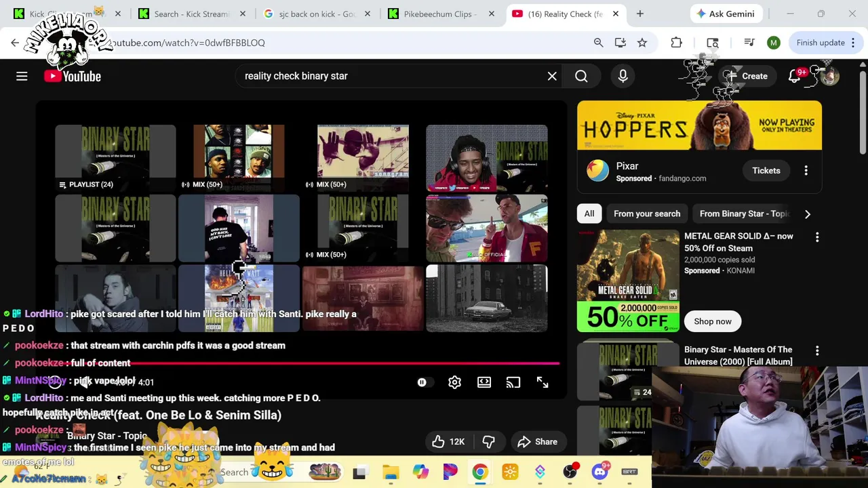Share the video with Share button
Image resolution: width=868 pixels, height=488 pixels.
coord(537,442)
